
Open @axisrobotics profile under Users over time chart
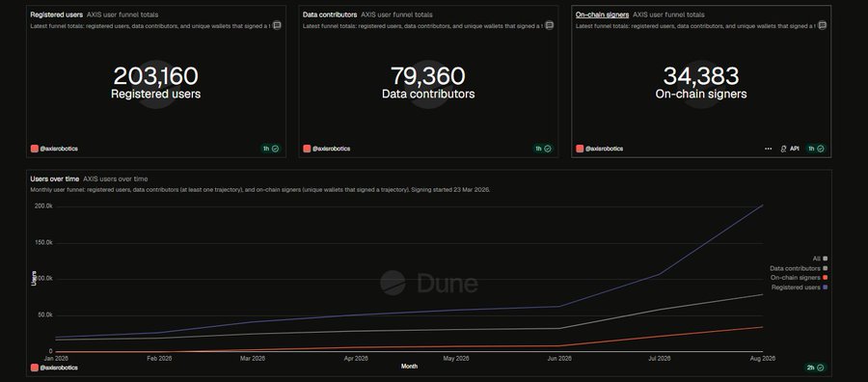point(54,368)
